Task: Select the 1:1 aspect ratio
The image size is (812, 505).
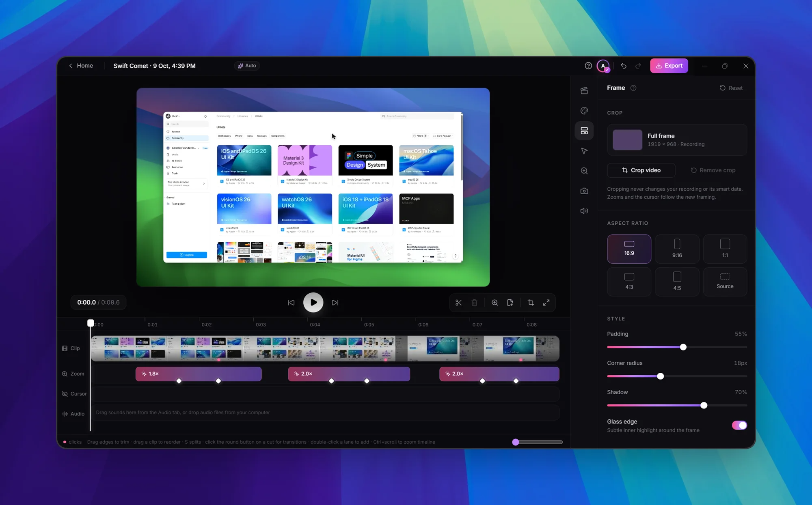Action: [x=725, y=249]
